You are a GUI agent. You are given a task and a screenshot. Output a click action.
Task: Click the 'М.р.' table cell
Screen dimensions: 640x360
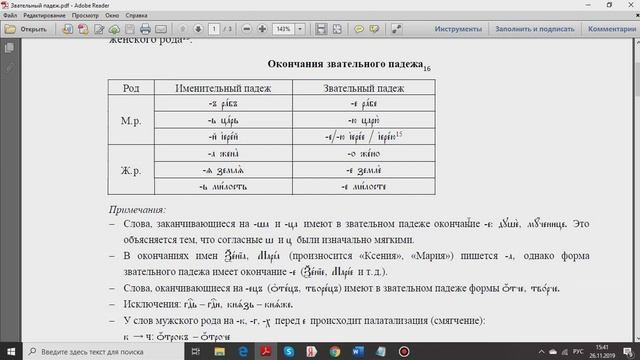pyautogui.click(x=131, y=121)
